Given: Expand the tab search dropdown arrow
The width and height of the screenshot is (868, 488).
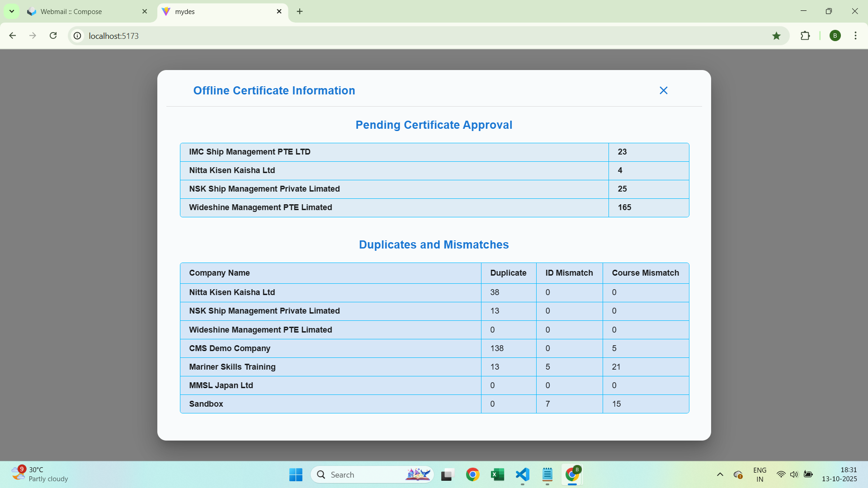Looking at the screenshot, I should tap(12, 11).
